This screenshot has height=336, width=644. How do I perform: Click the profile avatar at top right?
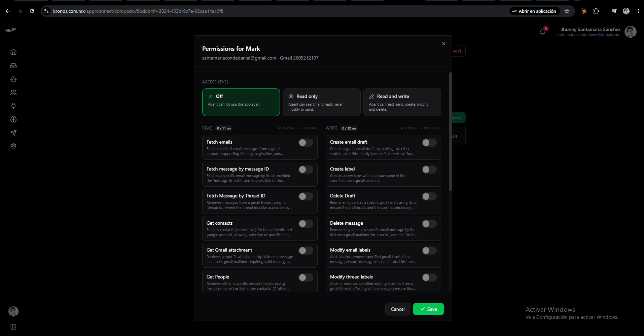[631, 32]
